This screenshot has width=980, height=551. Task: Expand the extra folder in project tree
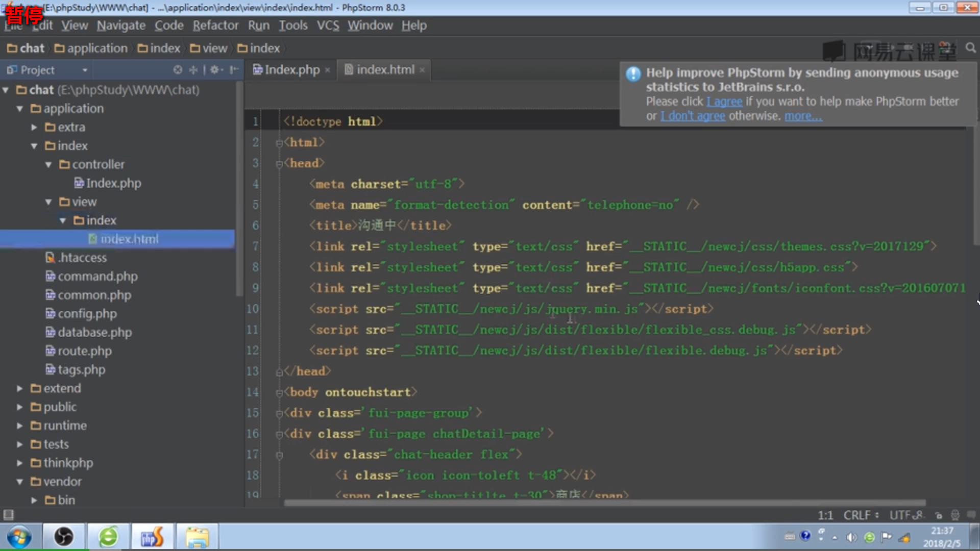point(34,127)
